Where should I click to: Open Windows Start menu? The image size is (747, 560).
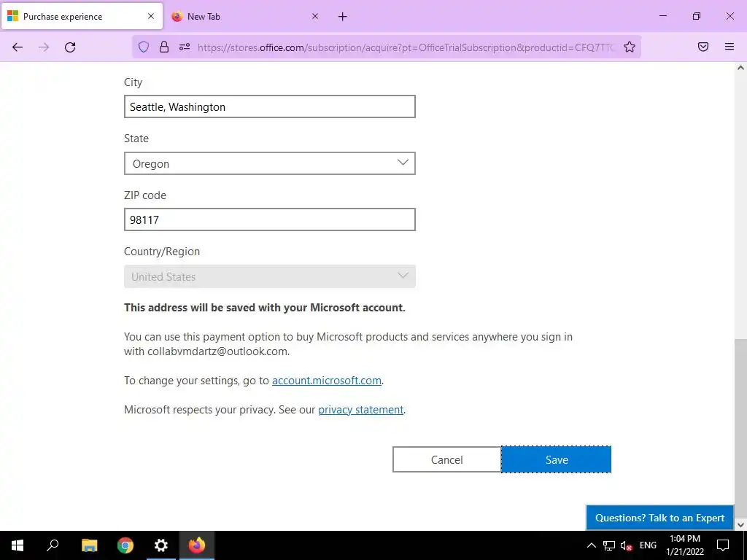(18, 545)
